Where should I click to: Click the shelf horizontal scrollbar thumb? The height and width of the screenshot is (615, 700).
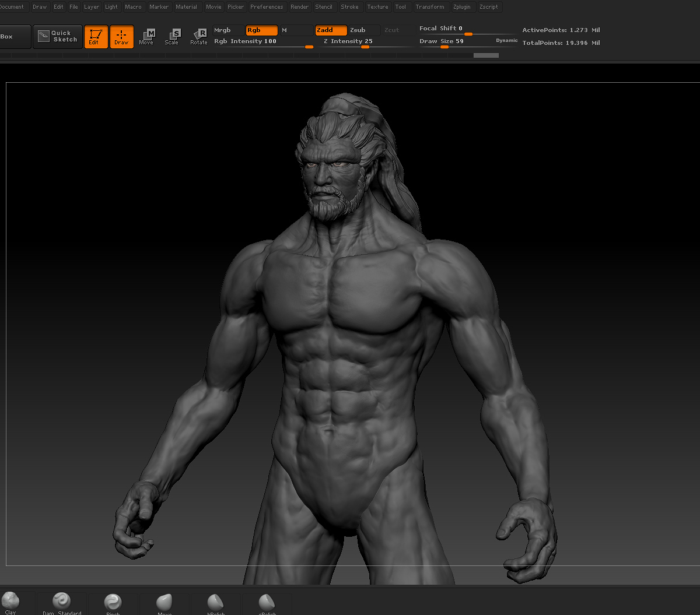pyautogui.click(x=486, y=55)
